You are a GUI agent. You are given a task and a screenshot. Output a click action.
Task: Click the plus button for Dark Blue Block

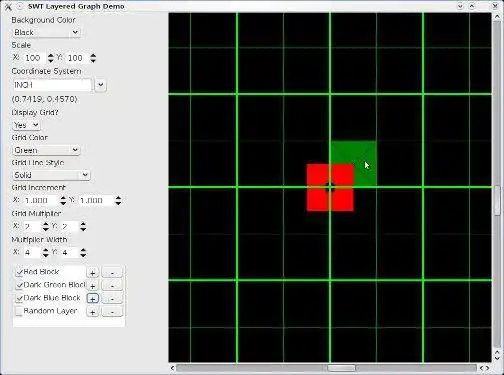tap(93, 299)
